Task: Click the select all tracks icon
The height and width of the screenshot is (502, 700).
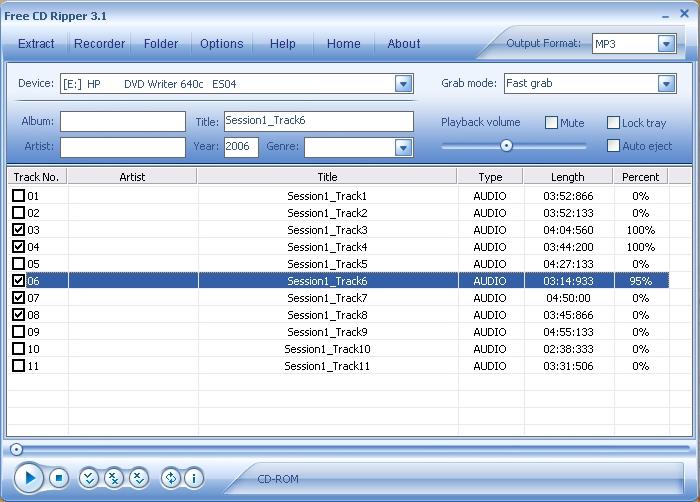Action: [89, 478]
